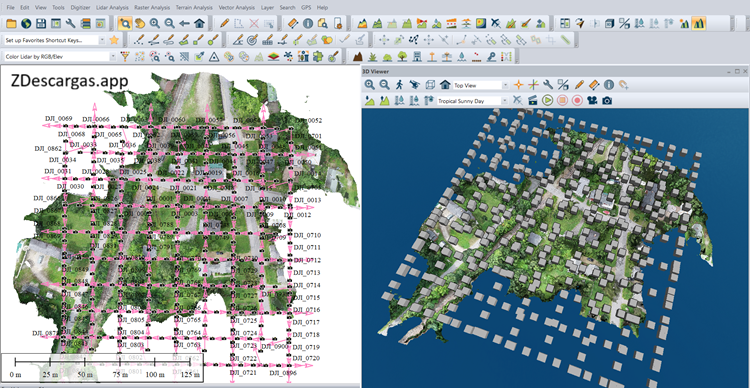750x388 pixels.
Task: Click the globe Online Sources icon
Action: 26,23
